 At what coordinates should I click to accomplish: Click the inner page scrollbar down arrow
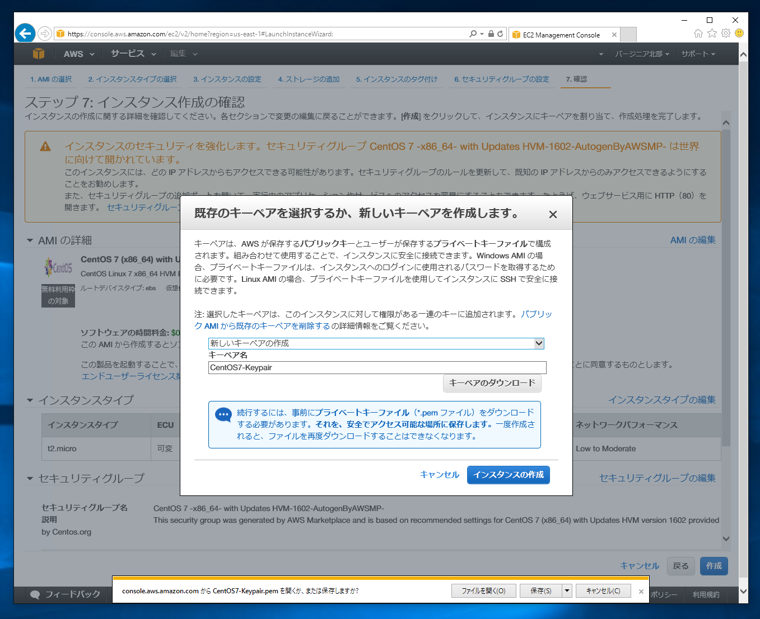point(726,539)
